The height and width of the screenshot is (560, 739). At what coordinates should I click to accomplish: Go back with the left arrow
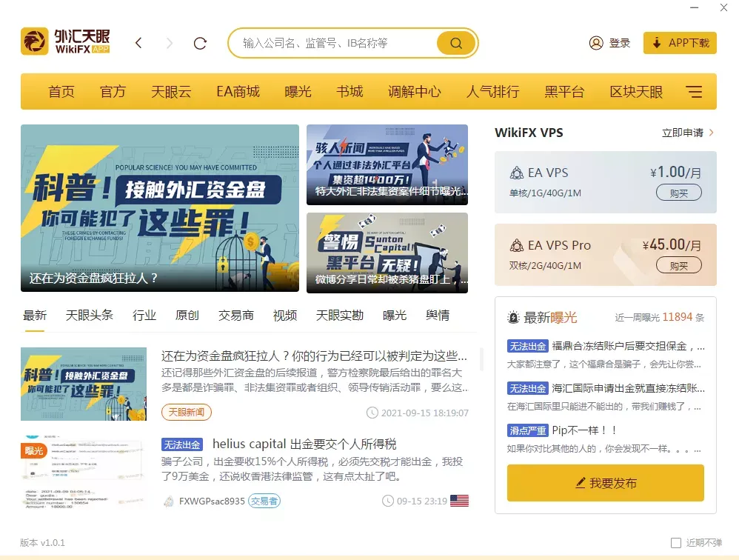point(138,43)
